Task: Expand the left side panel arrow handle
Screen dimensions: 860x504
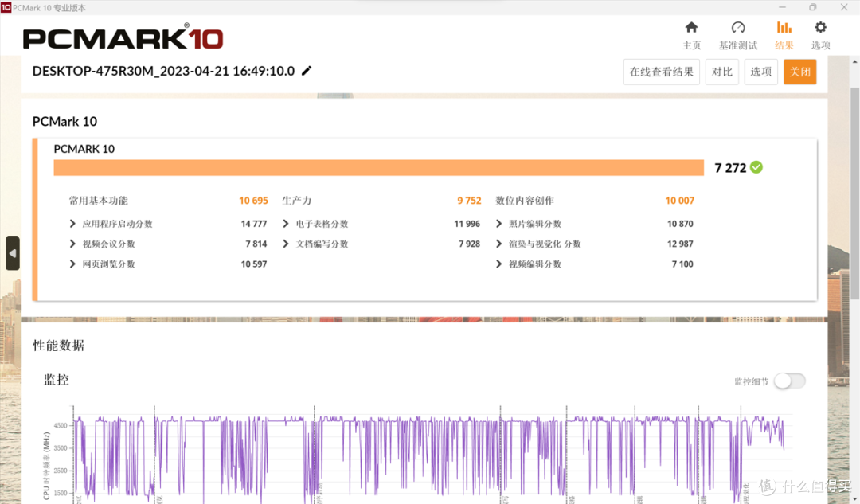Action: click(13, 253)
